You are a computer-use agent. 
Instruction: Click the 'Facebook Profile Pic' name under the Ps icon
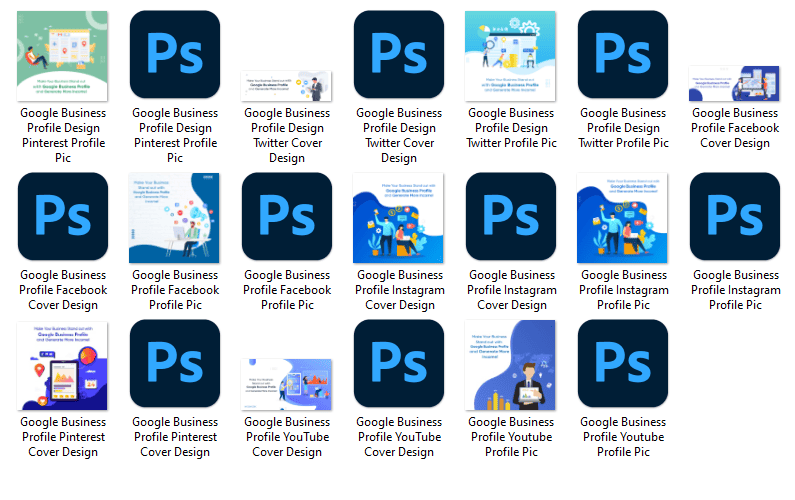287,290
